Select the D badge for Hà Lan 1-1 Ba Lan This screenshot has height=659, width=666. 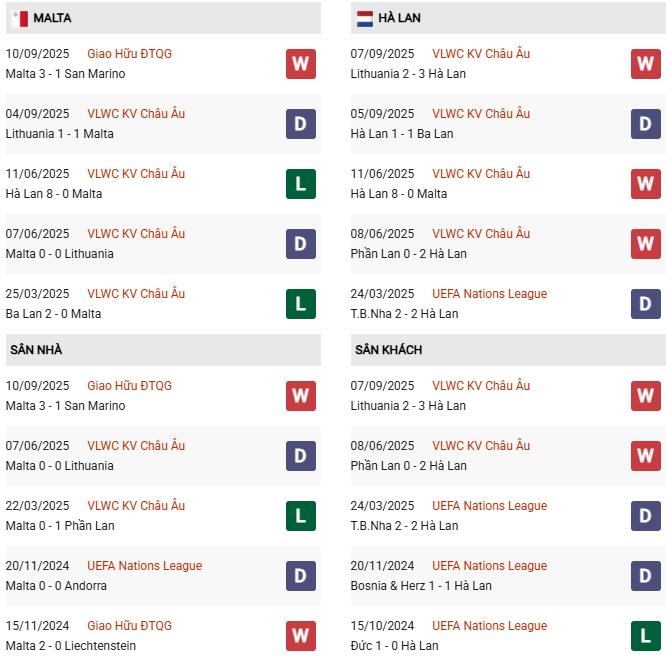point(646,124)
